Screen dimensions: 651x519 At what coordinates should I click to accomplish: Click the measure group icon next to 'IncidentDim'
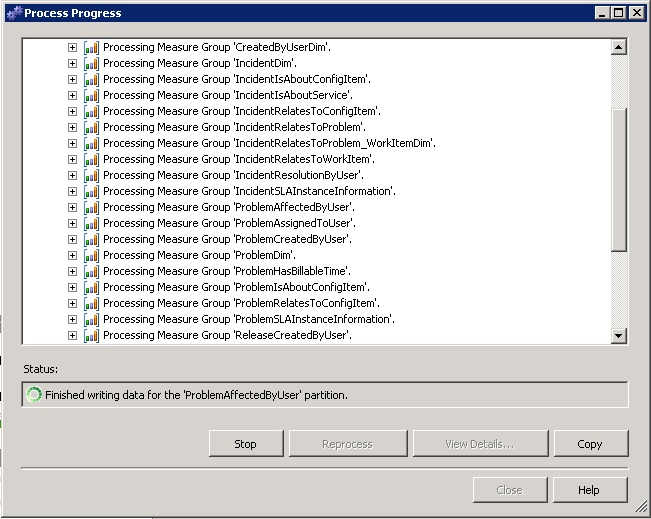[x=92, y=63]
